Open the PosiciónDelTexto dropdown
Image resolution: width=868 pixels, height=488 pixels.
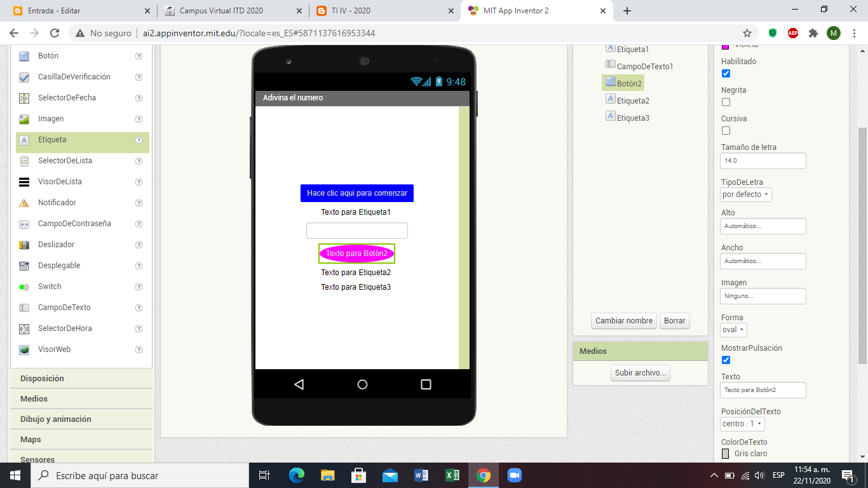[x=742, y=424]
